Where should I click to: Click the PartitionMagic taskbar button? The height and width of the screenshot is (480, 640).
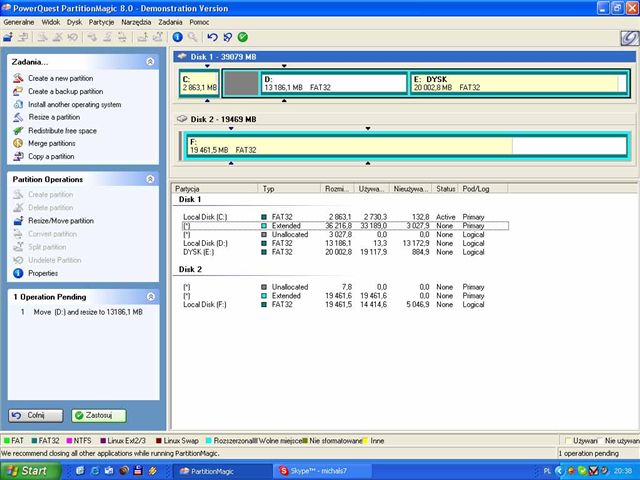(x=223, y=471)
